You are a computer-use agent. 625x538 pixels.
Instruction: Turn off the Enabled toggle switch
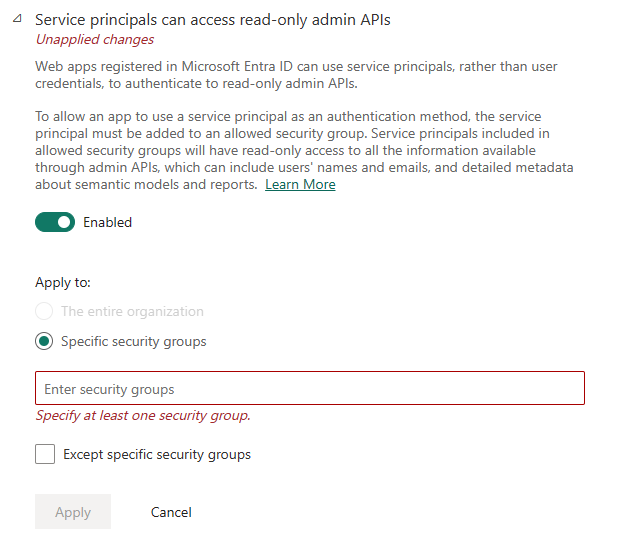[55, 222]
